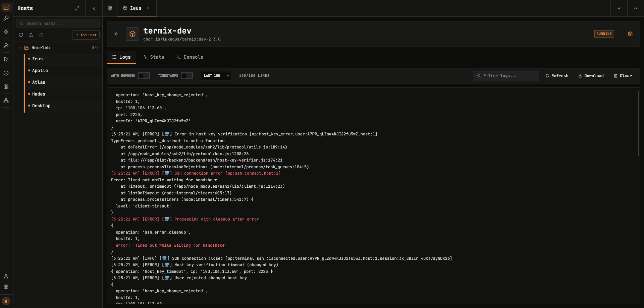Click 'Proceeding with cleanup after error' log line

(x=185, y=219)
